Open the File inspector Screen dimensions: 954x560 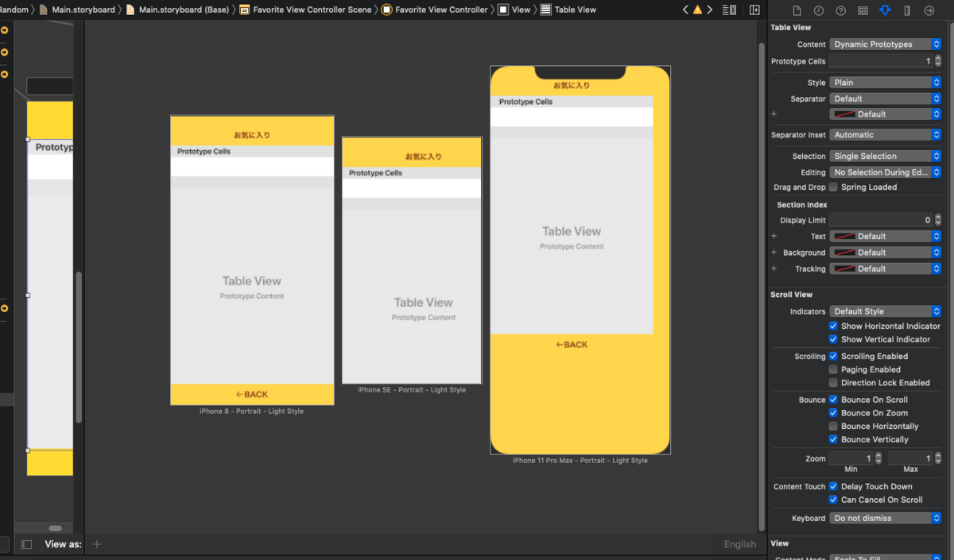[797, 10]
